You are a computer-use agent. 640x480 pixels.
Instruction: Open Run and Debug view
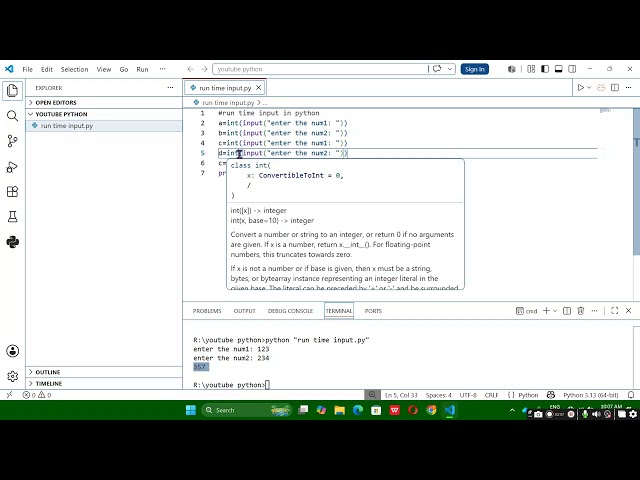click(x=12, y=167)
